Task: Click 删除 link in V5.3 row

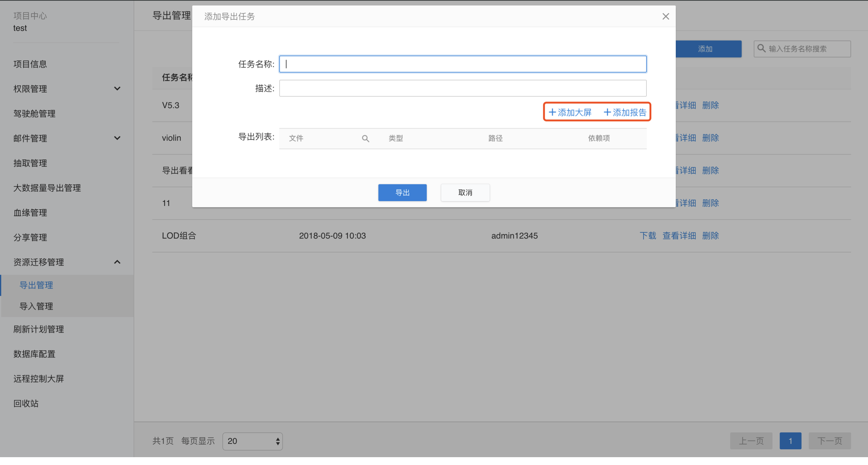Action: point(710,105)
